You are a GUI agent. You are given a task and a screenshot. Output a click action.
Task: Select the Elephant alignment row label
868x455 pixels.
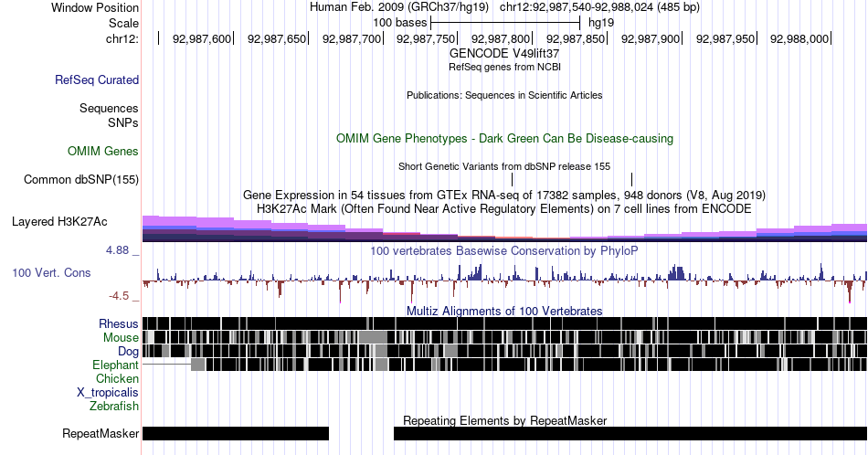point(115,365)
